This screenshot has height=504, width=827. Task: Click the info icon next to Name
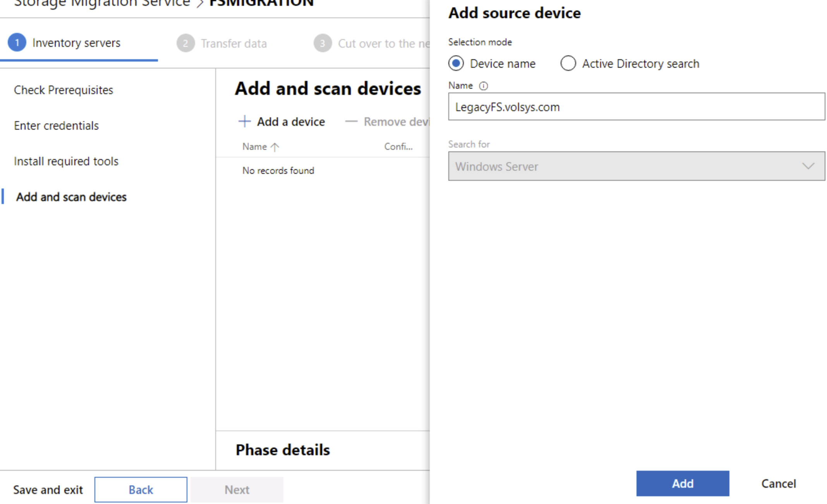pyautogui.click(x=484, y=86)
